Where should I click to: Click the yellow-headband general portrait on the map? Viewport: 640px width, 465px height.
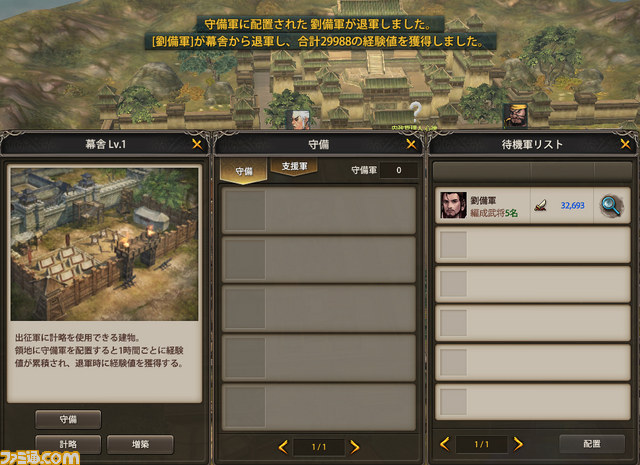click(515, 116)
